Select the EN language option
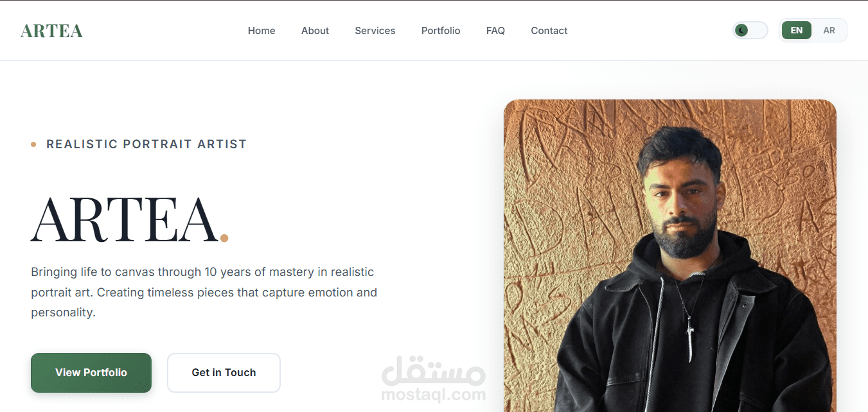This screenshot has height=412, width=868. [797, 30]
